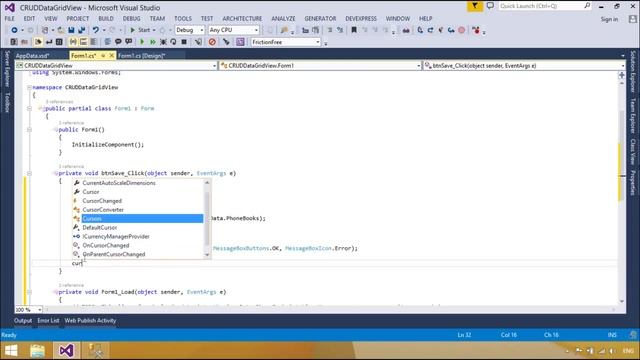Click the Navigate Backward toolbar icon

click(14, 30)
